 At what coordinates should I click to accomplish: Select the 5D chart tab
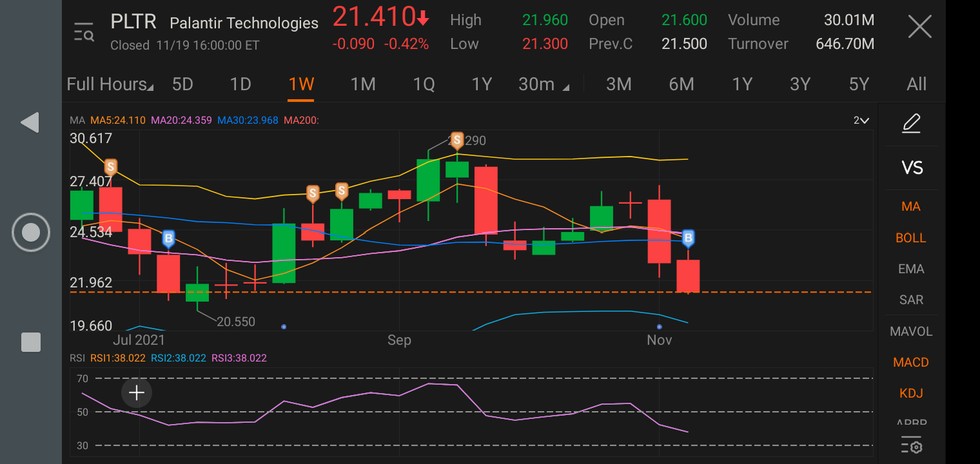coord(182,84)
